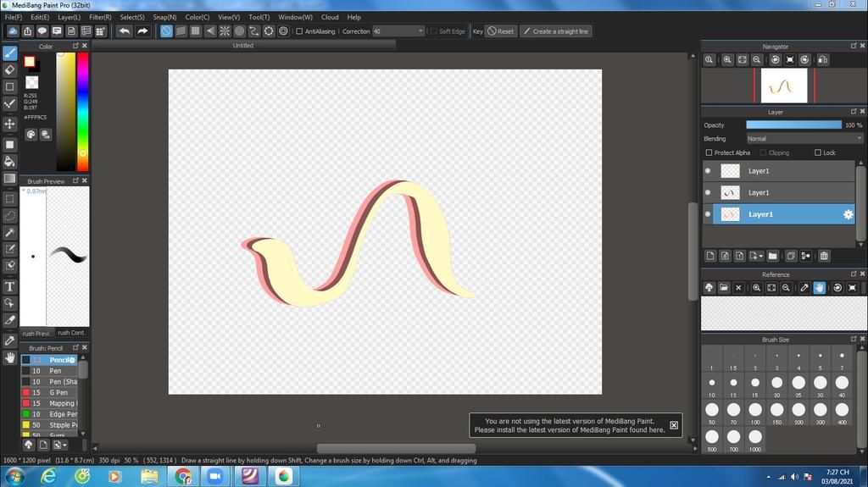Screen dimensions: 868x487
Task: Toggle visibility of the middle Layer1
Action: 708,192
